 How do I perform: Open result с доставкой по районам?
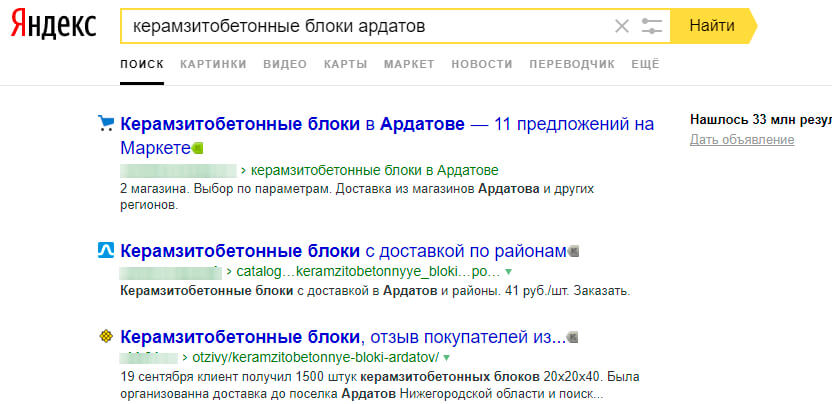click(x=343, y=251)
